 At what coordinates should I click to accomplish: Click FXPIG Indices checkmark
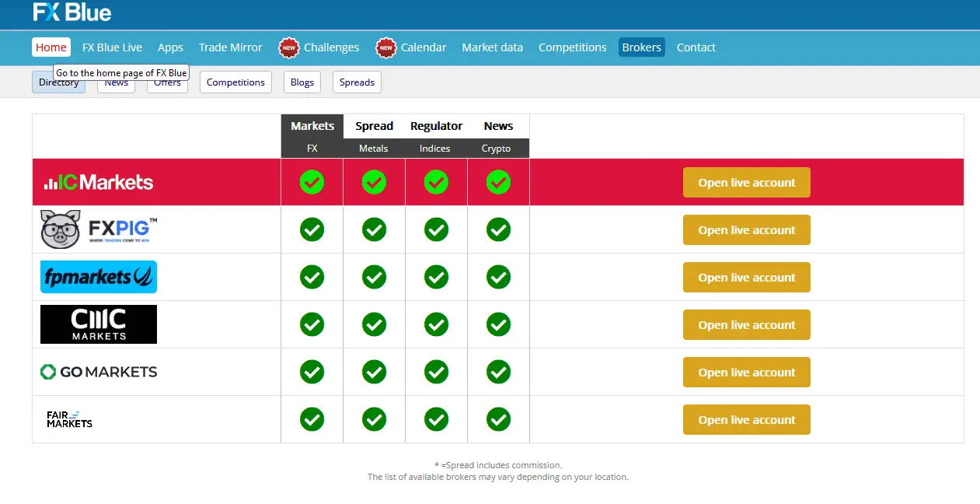436,229
